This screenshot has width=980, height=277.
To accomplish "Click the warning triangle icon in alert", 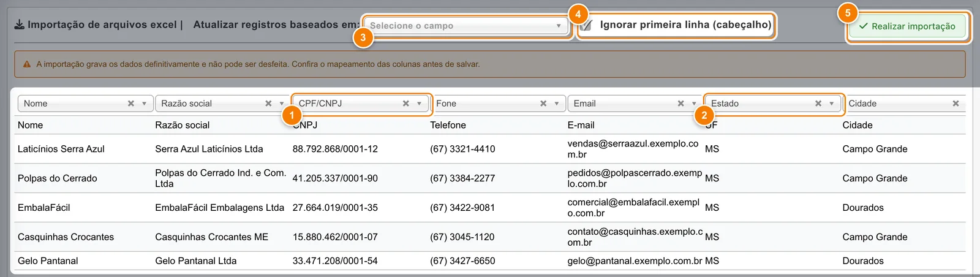I will (x=27, y=64).
